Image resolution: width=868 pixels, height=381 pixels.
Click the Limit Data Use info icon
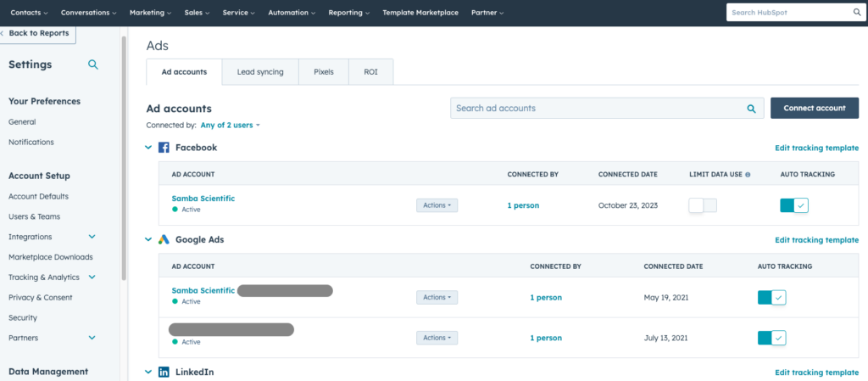(748, 175)
